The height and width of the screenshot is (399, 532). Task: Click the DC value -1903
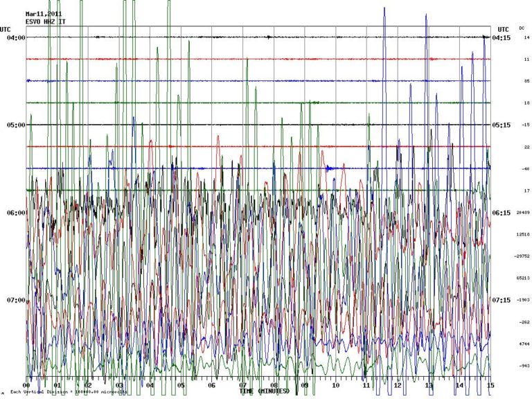pyautogui.click(x=523, y=300)
